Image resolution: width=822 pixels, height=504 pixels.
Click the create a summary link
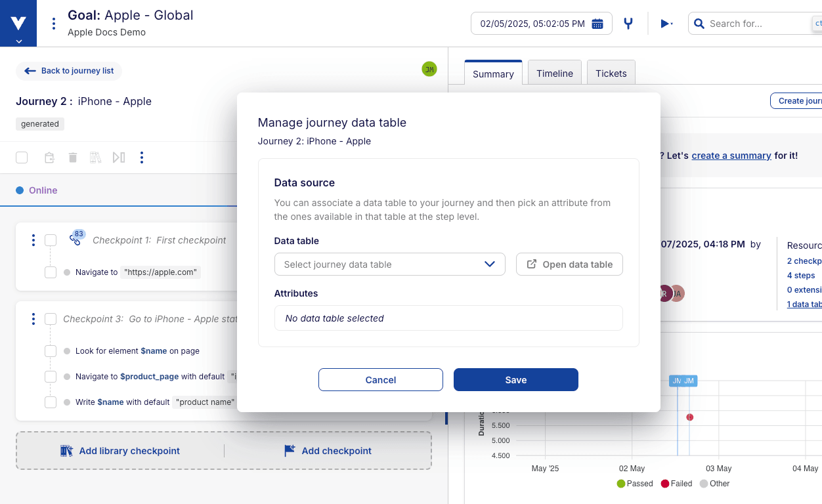(731, 156)
